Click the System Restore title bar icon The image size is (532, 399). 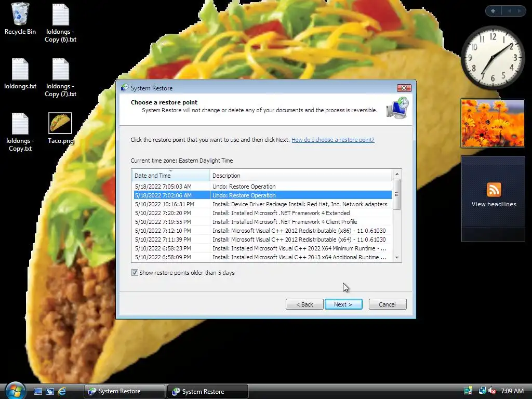point(125,88)
